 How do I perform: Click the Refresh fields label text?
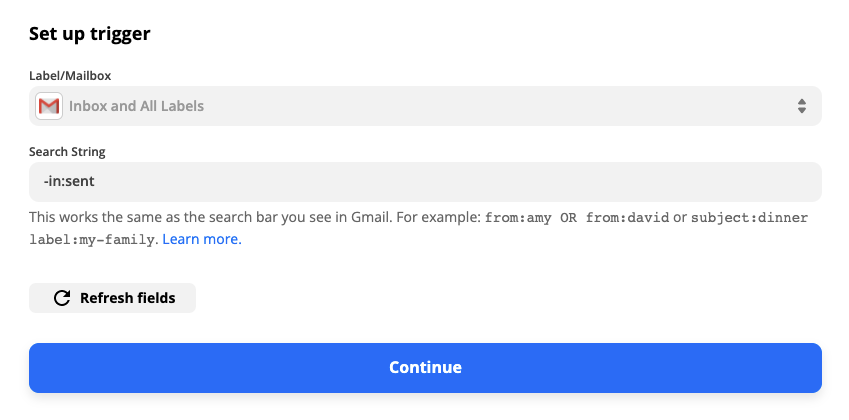point(127,298)
